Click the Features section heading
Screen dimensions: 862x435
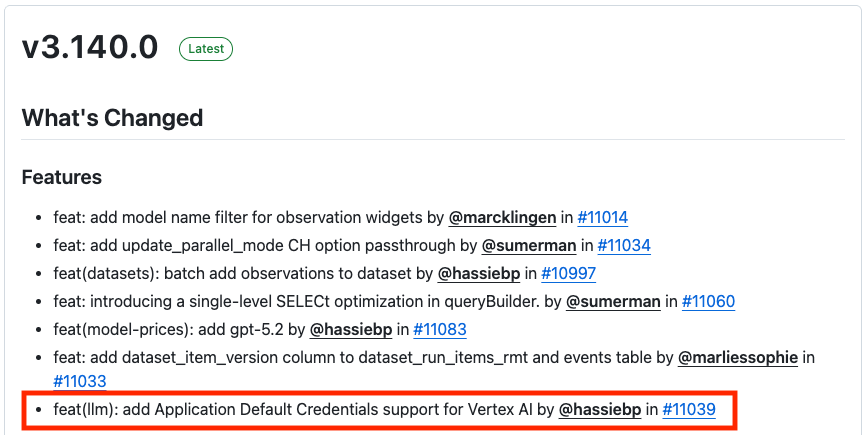pyautogui.click(x=62, y=178)
